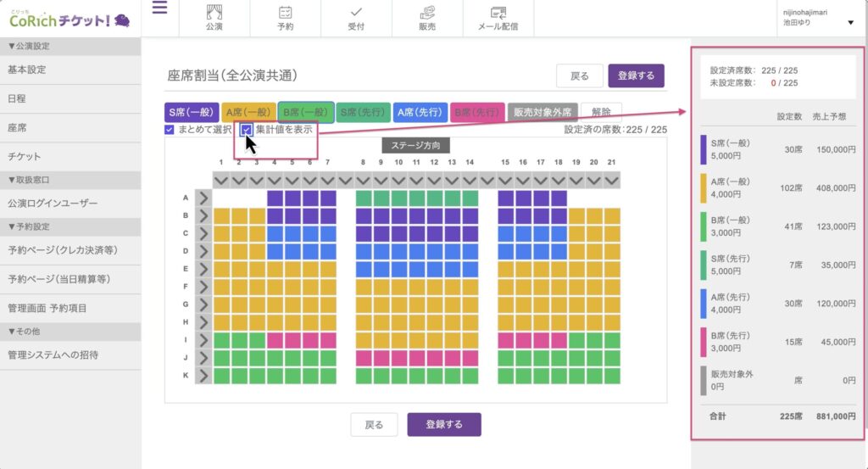
Task: Open the hamburger menu icon
Action: pos(159,8)
